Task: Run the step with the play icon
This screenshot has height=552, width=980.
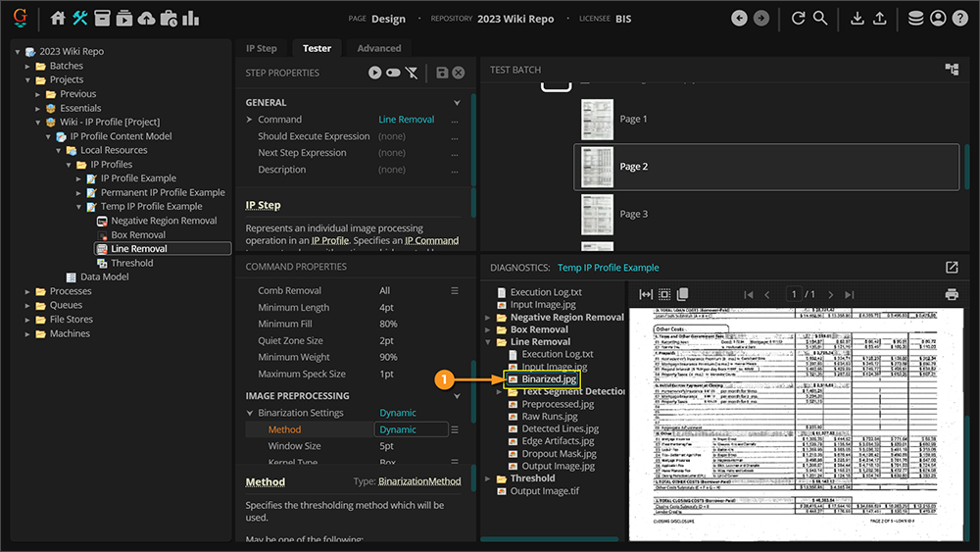Action: [x=374, y=73]
